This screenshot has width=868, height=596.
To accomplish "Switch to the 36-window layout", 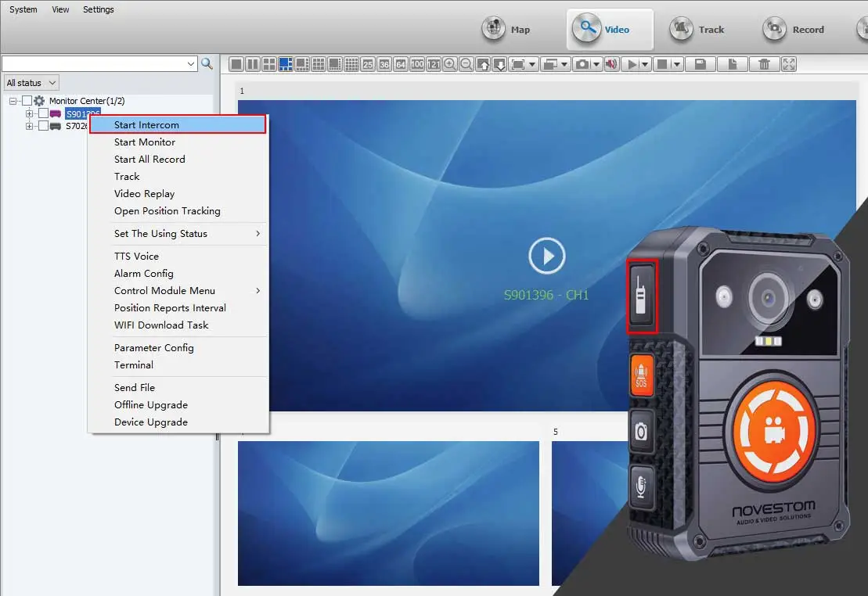I will [384, 64].
